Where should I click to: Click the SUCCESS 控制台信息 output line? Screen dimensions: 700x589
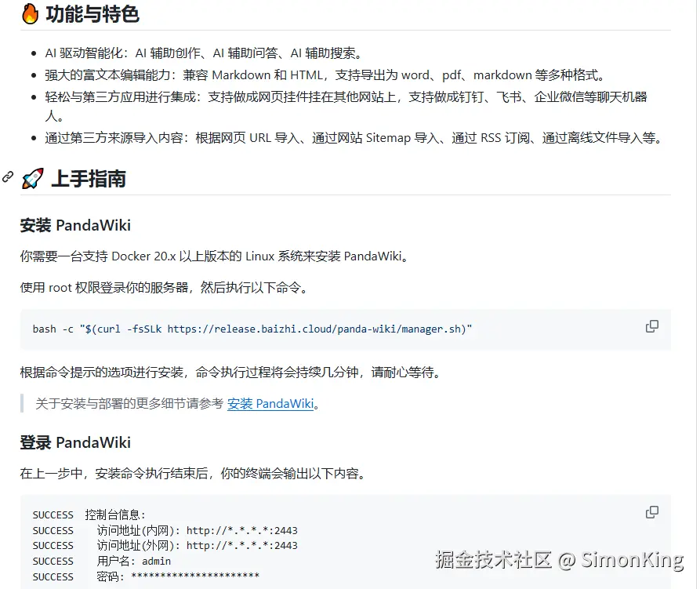89,514
